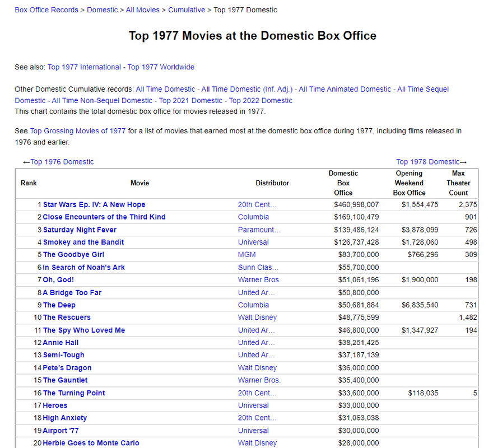493x448 pixels.
Task: Click the Domestic Box Office column header
Action: coord(343,183)
